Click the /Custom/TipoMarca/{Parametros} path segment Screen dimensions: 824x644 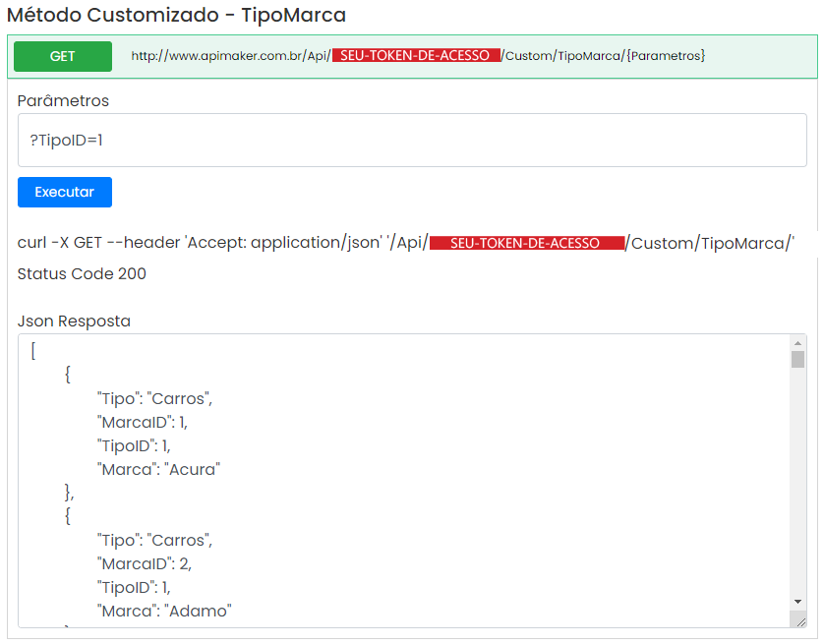click(603, 56)
